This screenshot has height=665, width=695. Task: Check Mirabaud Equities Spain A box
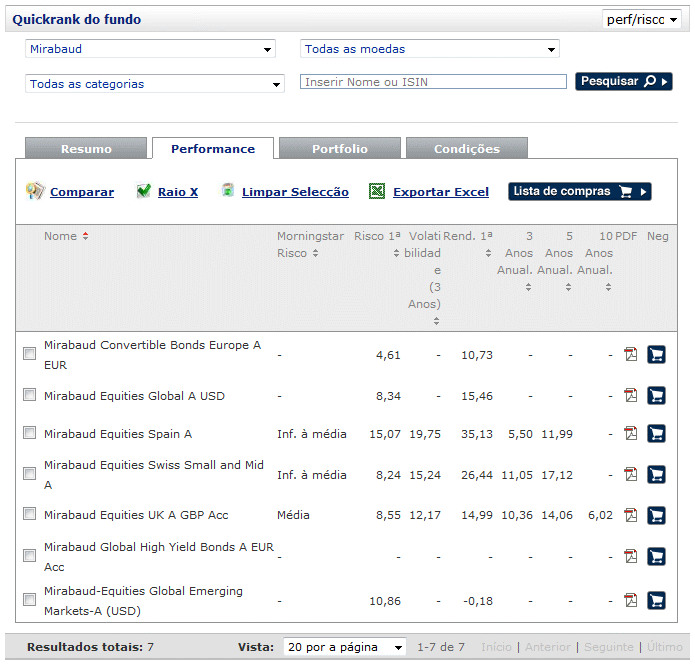(29, 433)
